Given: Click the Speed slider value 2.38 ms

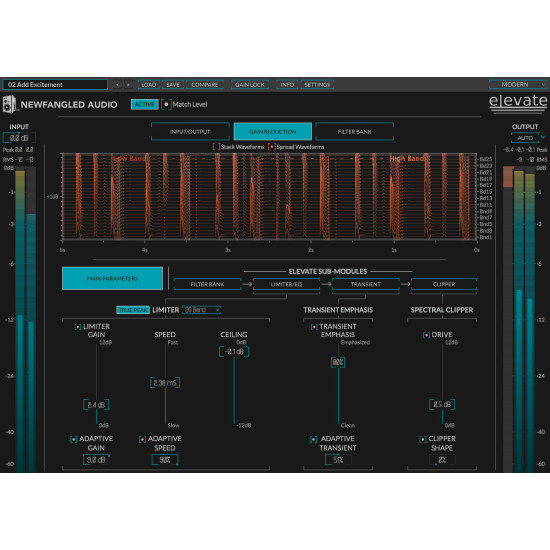Looking at the screenshot, I should [165, 383].
